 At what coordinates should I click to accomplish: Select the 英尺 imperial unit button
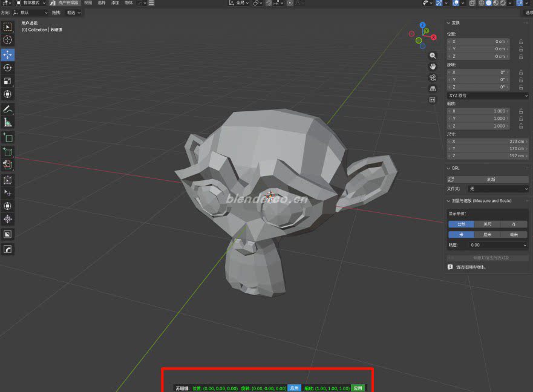click(488, 224)
